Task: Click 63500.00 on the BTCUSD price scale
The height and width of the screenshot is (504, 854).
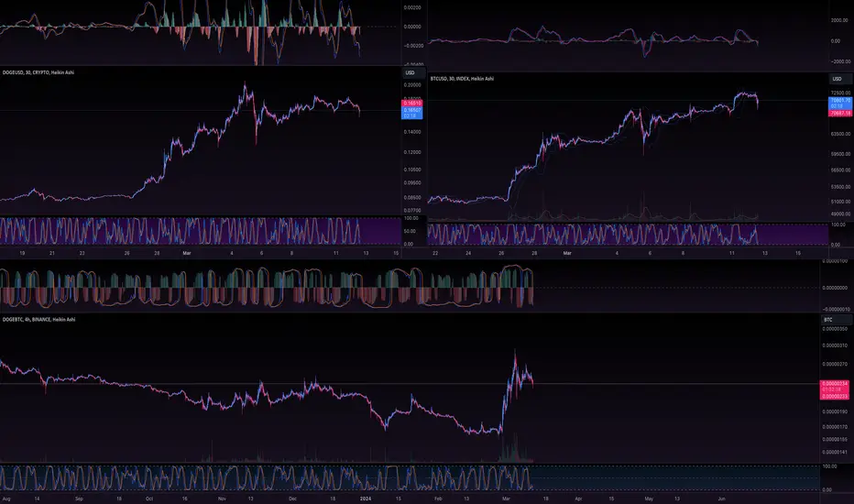Action: click(x=840, y=134)
